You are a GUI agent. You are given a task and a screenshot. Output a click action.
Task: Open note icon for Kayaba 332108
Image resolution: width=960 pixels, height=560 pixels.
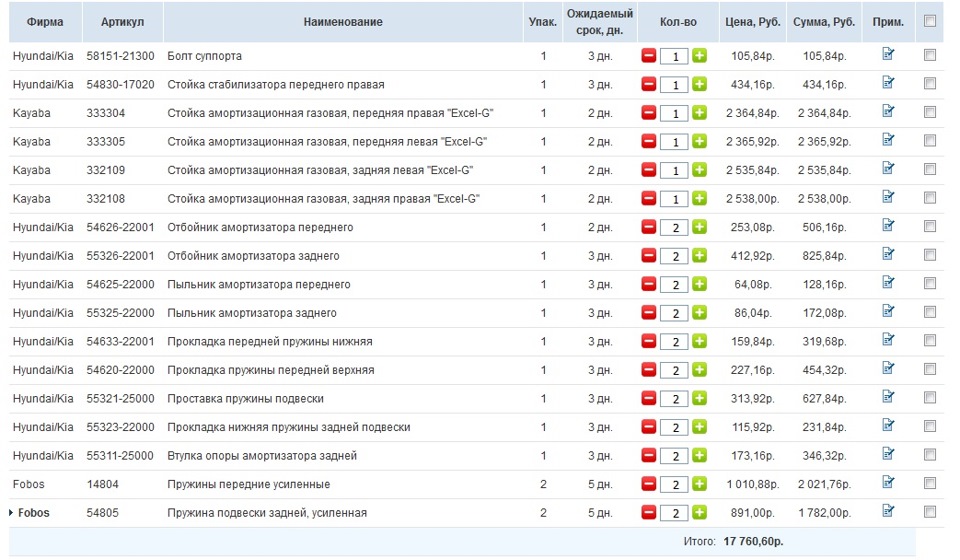[888, 196]
